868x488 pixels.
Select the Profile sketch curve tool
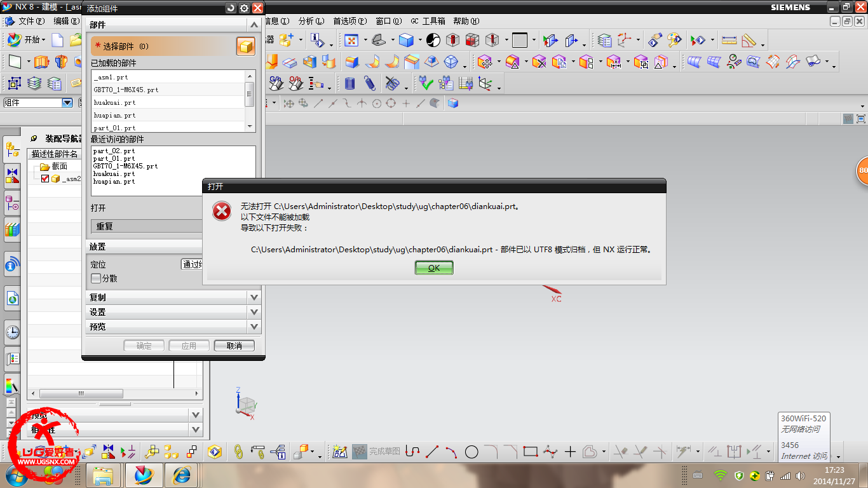(412, 452)
